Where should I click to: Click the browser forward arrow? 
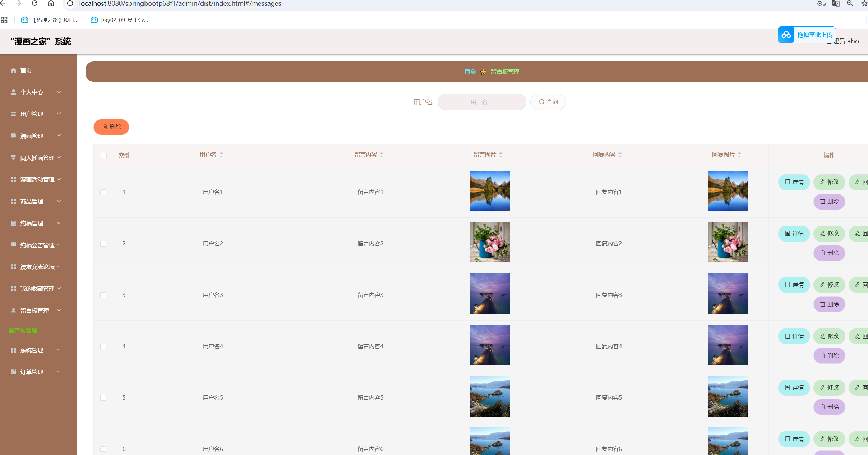point(18,3)
